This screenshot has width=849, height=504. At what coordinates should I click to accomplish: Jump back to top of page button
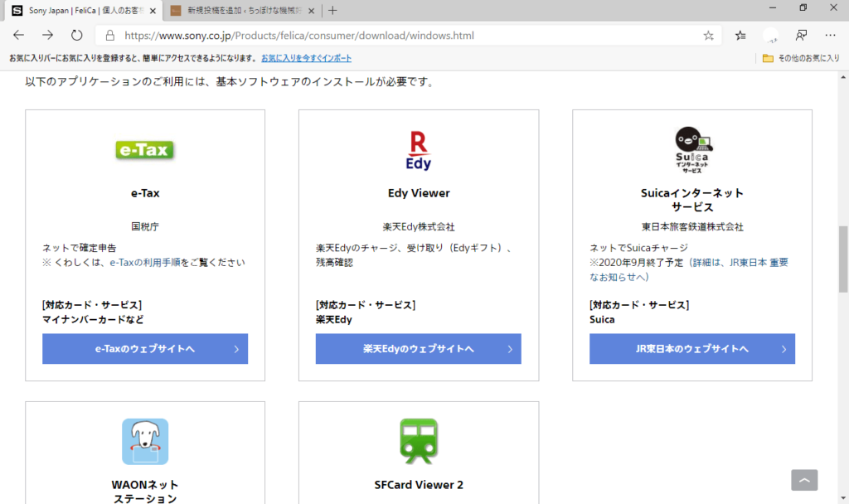(x=804, y=480)
